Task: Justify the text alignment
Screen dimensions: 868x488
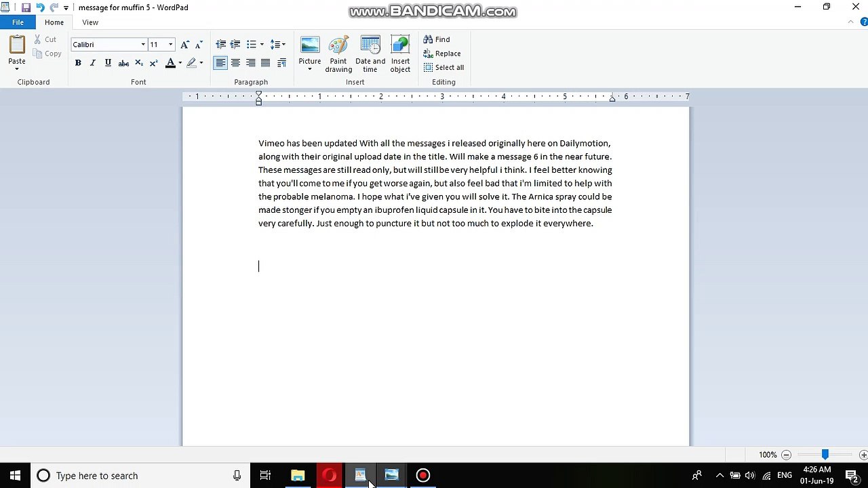Action: (266, 63)
